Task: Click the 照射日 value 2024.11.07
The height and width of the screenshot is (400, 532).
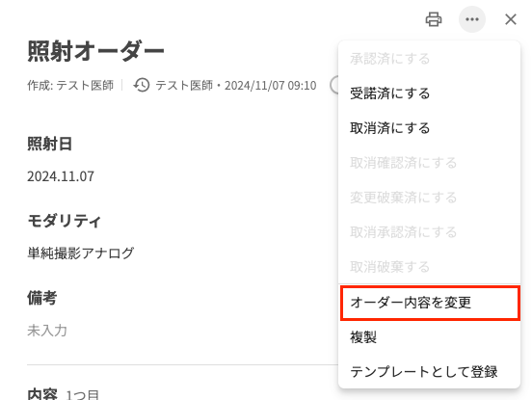Action: click(61, 176)
